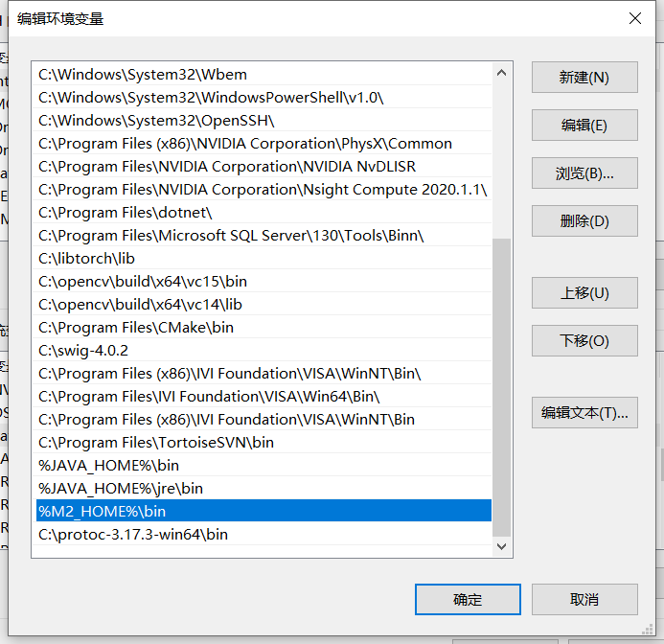Click the list scroll-down arrow
This screenshot has width=664, height=644.
501,546
